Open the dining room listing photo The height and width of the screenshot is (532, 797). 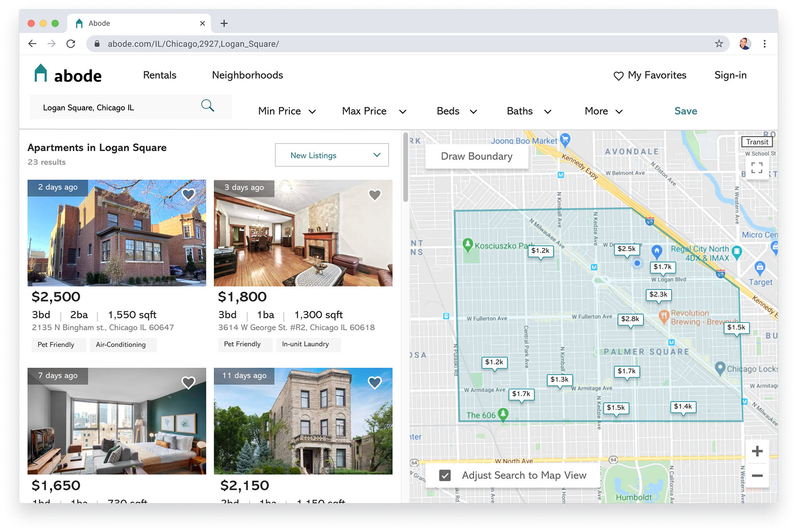303,233
